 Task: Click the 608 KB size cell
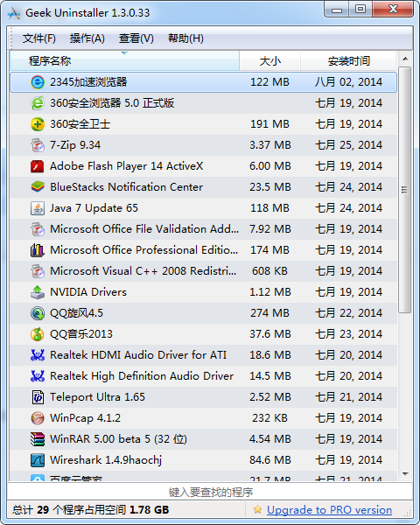pos(269,271)
